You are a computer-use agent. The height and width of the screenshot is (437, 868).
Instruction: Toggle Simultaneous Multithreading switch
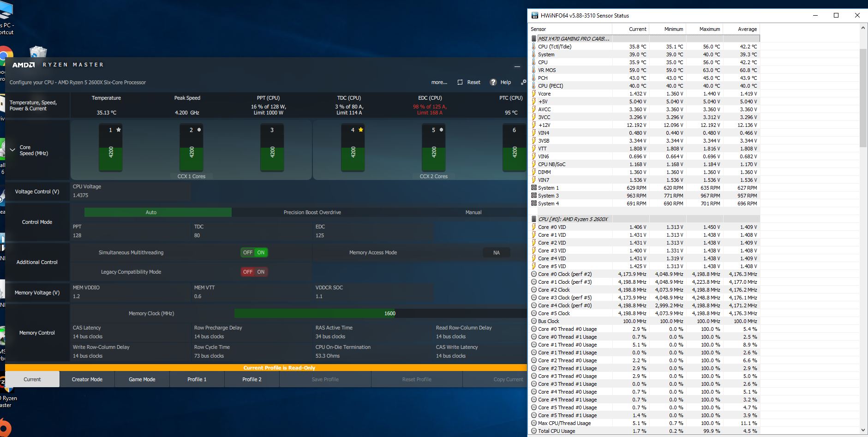[254, 252]
